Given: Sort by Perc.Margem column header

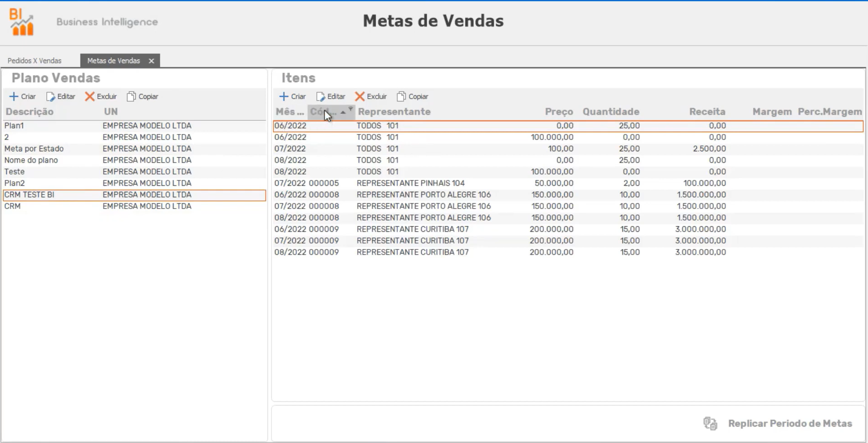Looking at the screenshot, I should (830, 112).
